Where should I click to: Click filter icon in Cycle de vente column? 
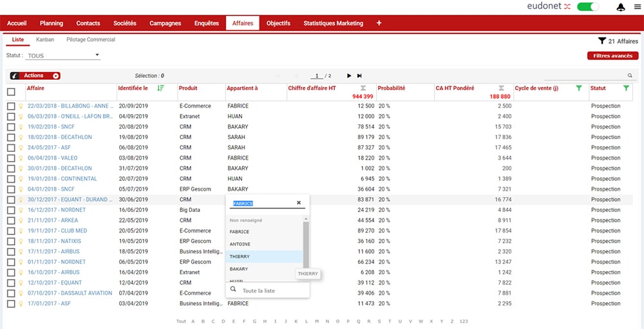click(579, 88)
